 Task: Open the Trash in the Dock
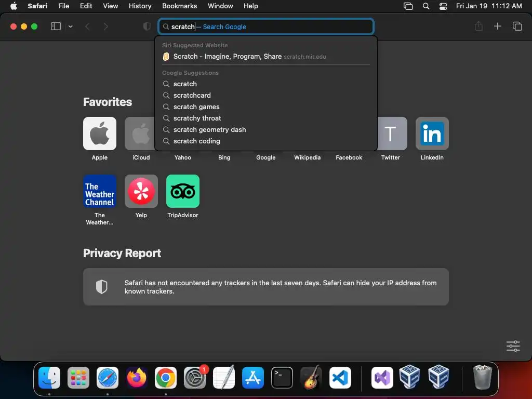(483, 378)
